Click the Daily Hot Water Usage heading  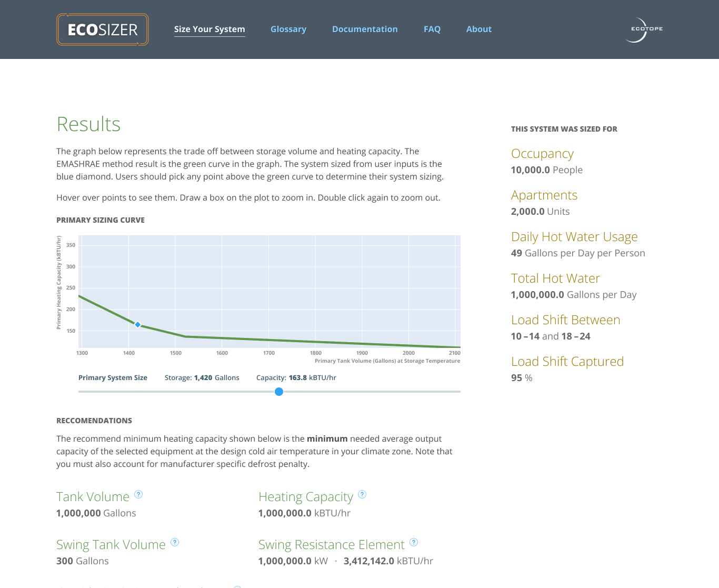pyautogui.click(x=574, y=237)
